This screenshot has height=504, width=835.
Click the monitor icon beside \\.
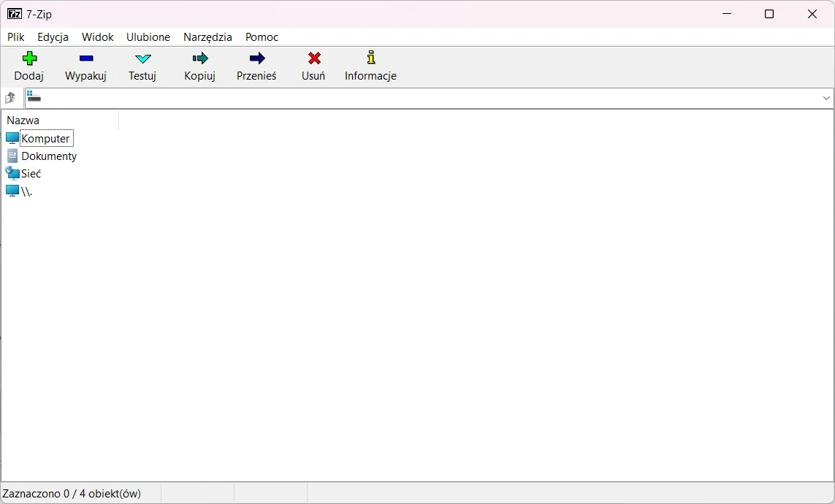(x=12, y=191)
